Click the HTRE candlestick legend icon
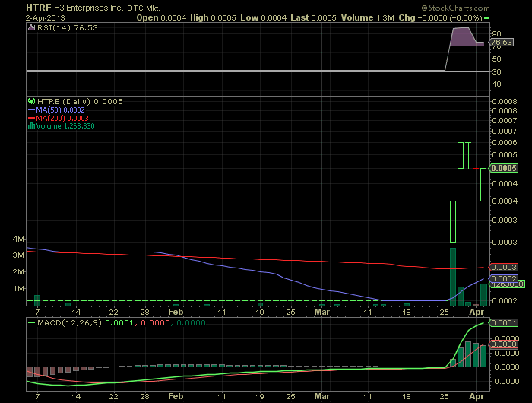The image size is (532, 403). tap(32, 101)
